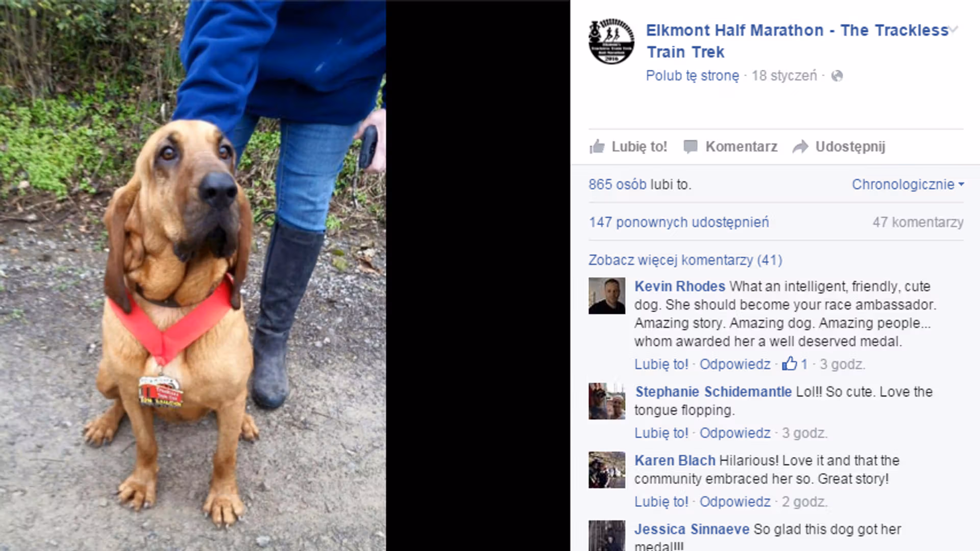Viewport: 980px width, 551px height.
Task: View the 865 osób lubi to list
Action: [640, 184]
